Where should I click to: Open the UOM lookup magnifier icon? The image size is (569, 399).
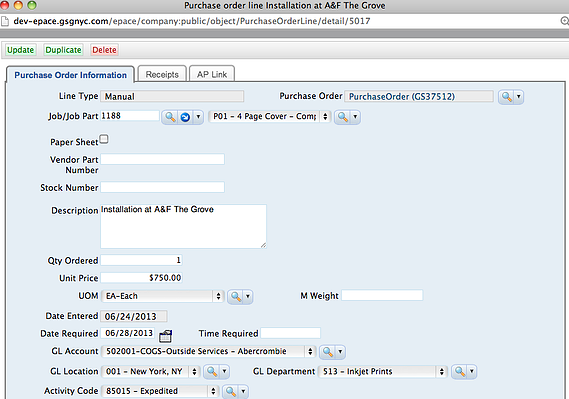[236, 296]
